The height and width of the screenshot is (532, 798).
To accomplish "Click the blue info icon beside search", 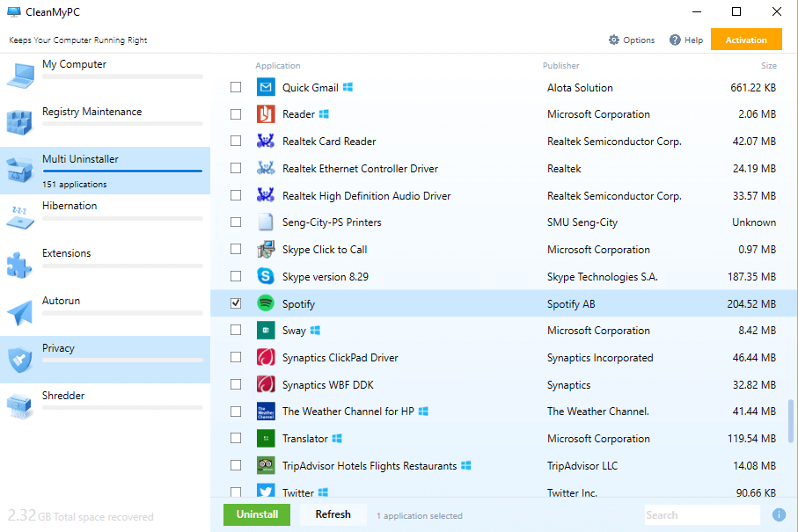I will [x=779, y=514].
